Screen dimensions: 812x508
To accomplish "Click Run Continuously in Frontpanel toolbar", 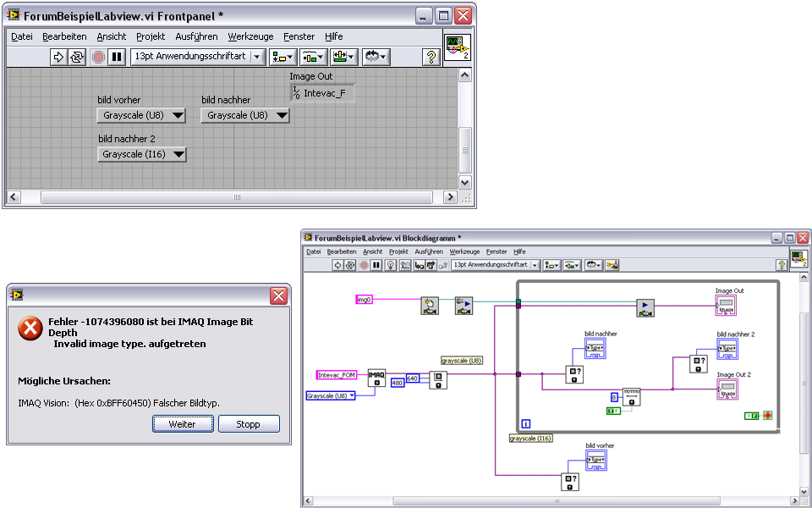I will tap(77, 57).
